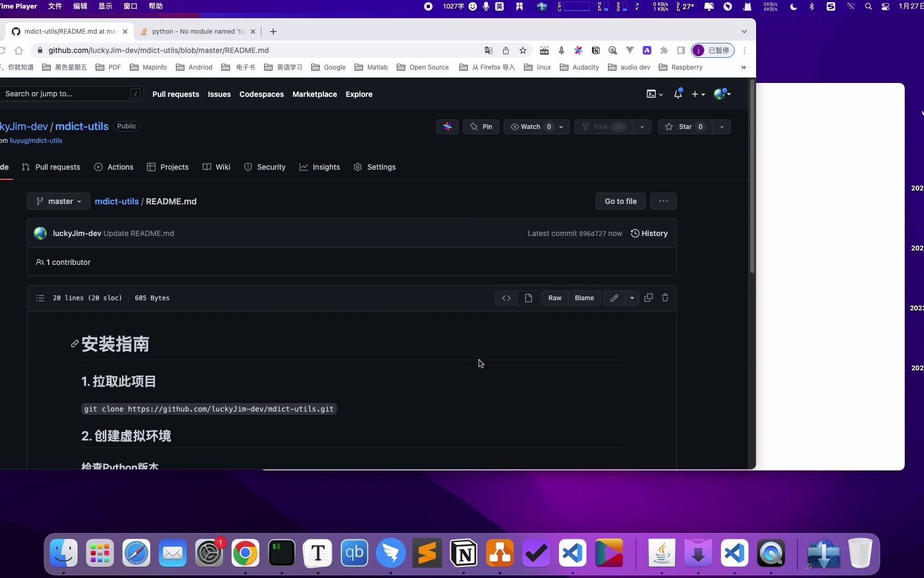The image size is (924, 578).
Task: Share this page from address bar
Action: click(506, 50)
